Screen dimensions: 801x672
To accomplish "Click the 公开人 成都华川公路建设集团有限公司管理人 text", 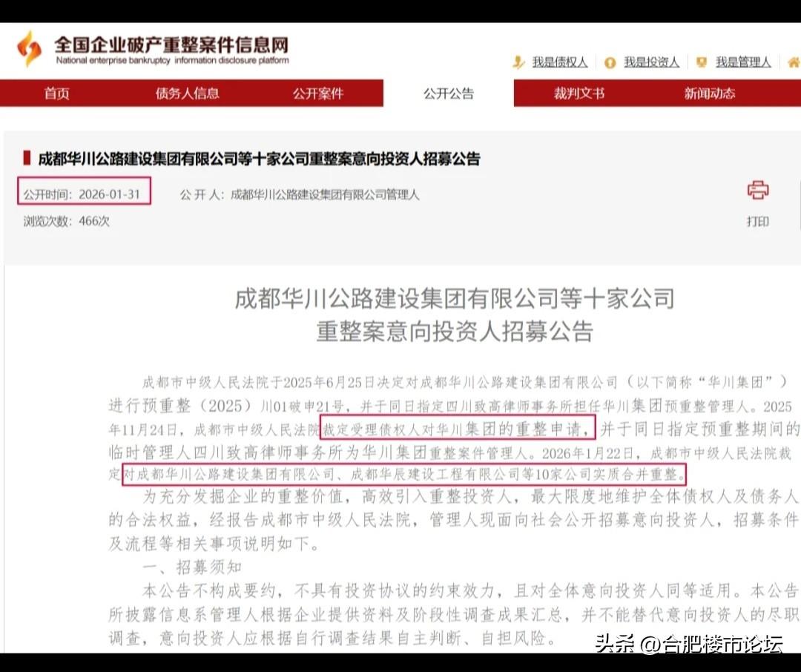I will coord(300,194).
